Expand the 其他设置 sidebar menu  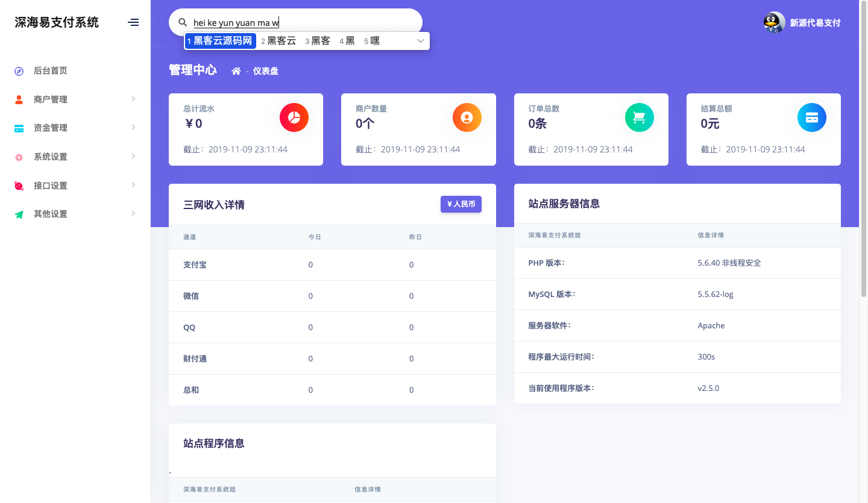coord(51,214)
